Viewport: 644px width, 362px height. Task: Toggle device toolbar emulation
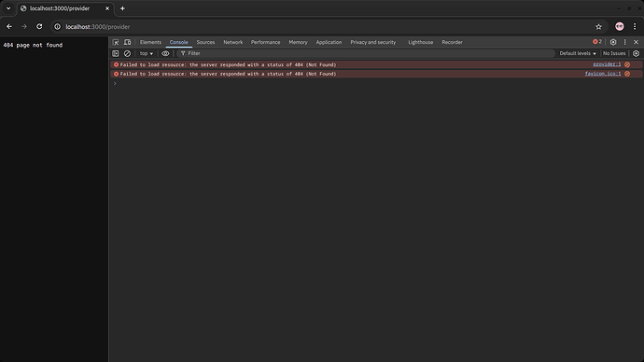pos(127,42)
